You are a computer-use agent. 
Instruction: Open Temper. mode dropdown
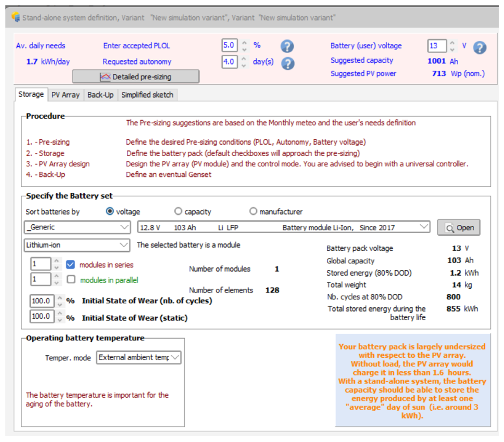(x=175, y=357)
